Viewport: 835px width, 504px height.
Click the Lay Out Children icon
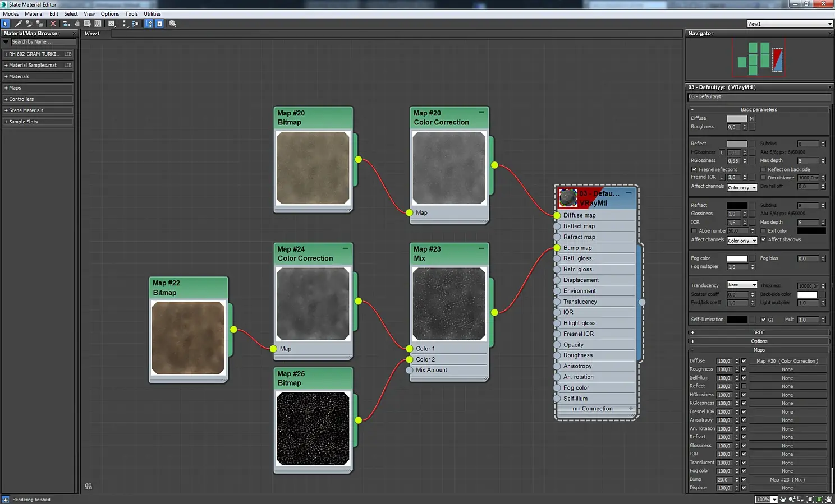pyautogui.click(x=135, y=24)
